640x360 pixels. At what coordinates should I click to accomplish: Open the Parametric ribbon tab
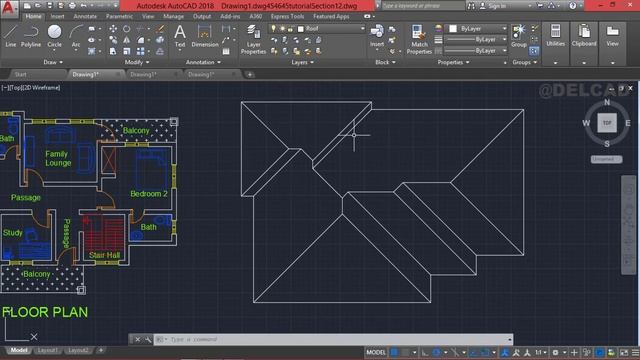click(119, 16)
